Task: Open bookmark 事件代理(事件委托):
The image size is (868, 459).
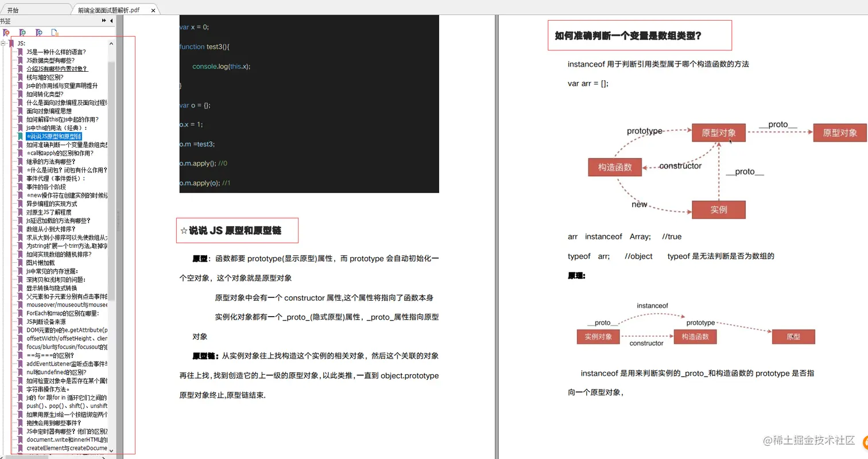Action: (x=56, y=178)
